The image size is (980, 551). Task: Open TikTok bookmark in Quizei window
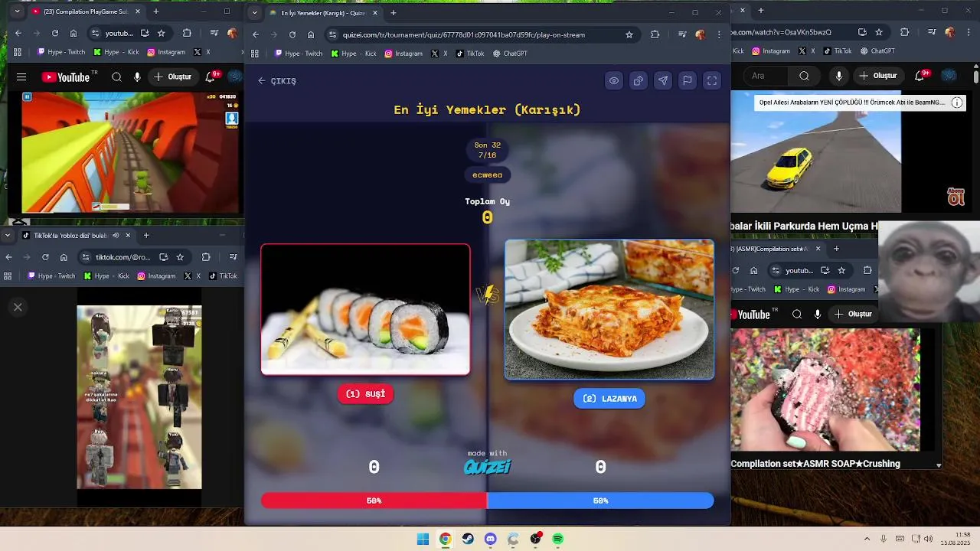point(470,54)
